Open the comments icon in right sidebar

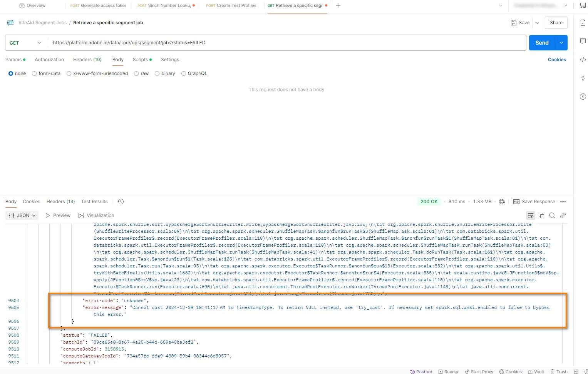[583, 41]
